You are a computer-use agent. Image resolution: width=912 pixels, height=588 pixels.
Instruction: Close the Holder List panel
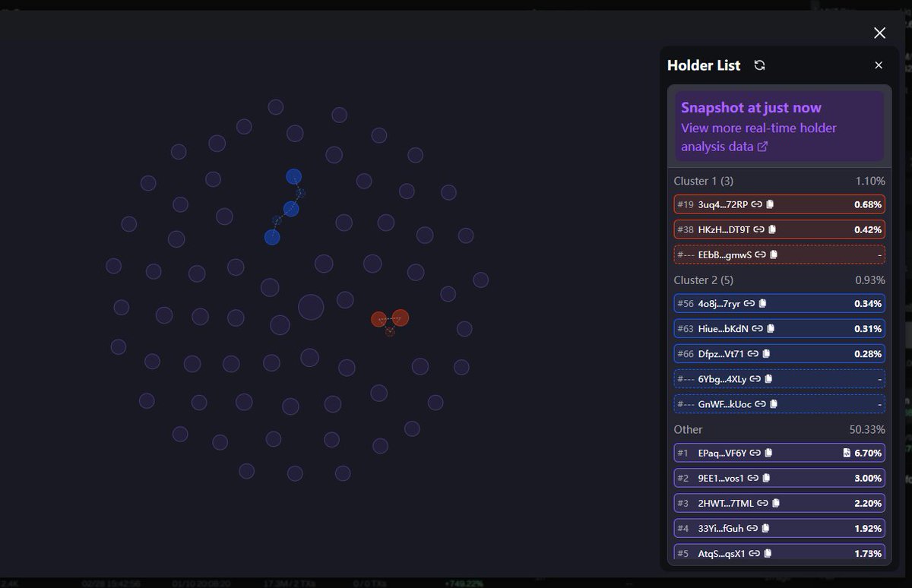coord(879,65)
